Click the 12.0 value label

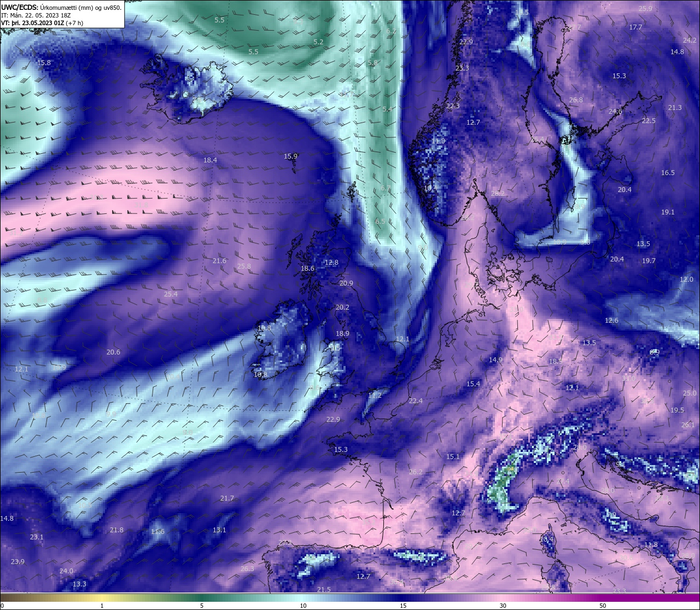click(686, 280)
